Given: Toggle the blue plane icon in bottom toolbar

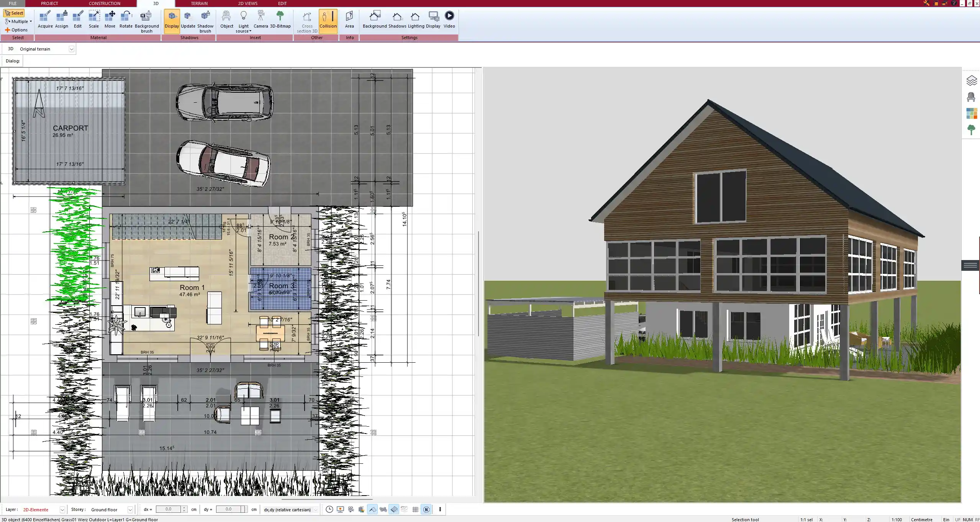Looking at the screenshot, I should (x=394, y=509).
